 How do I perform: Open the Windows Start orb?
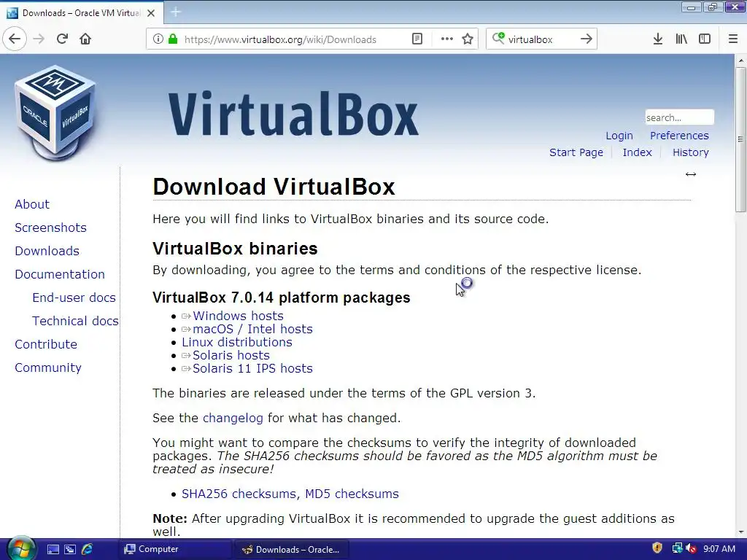[x=21, y=549]
